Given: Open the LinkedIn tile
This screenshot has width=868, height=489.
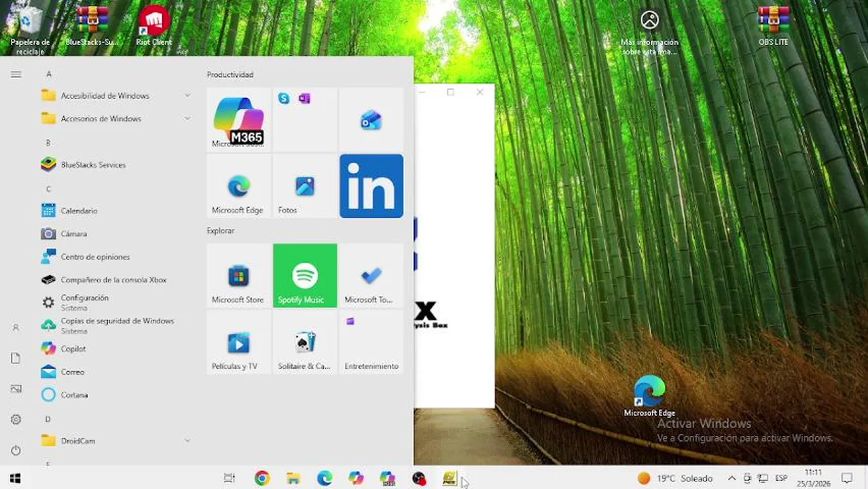Looking at the screenshot, I should [371, 186].
